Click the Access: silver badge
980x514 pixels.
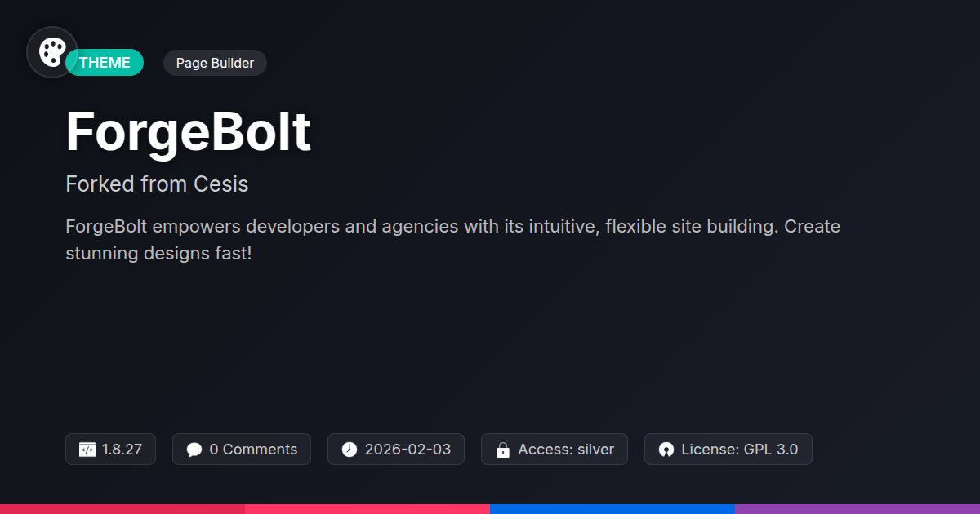pos(555,450)
